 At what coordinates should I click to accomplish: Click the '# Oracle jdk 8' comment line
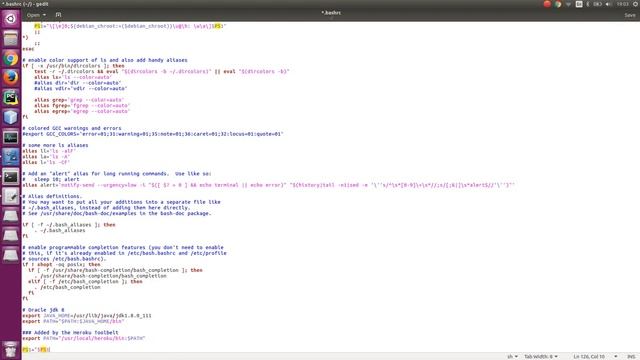(43, 310)
